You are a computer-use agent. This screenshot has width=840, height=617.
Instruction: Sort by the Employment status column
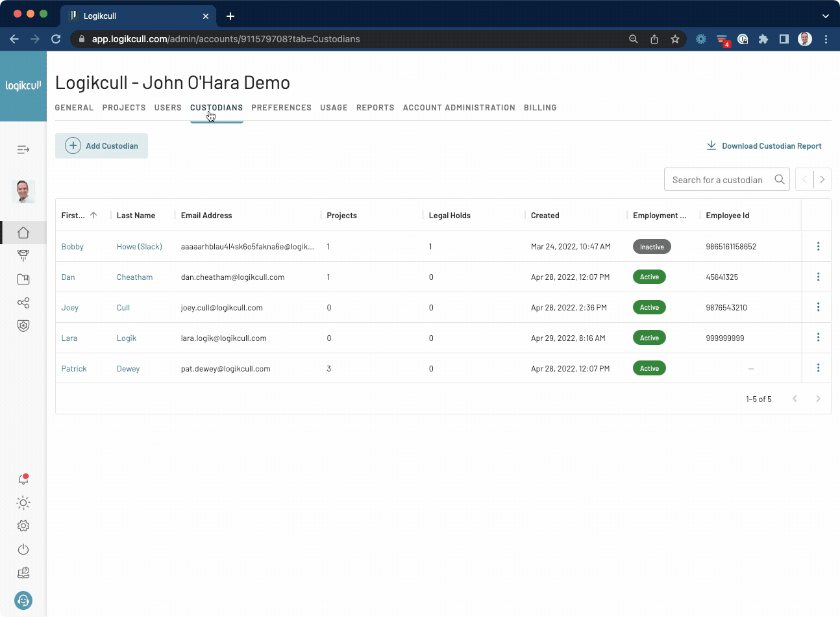pos(660,216)
